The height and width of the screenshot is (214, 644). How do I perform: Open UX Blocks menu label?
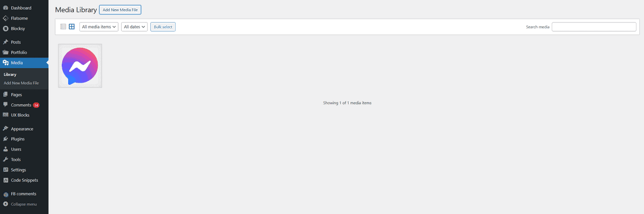click(x=20, y=115)
